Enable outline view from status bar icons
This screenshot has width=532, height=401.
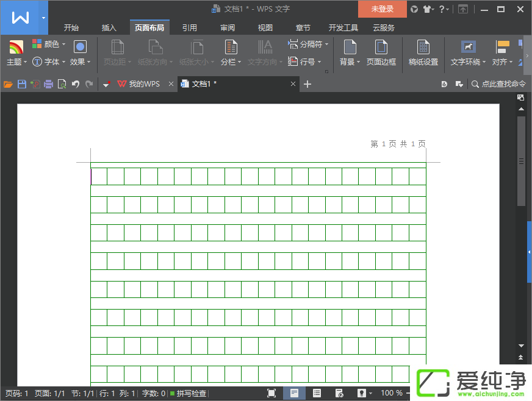click(x=317, y=393)
